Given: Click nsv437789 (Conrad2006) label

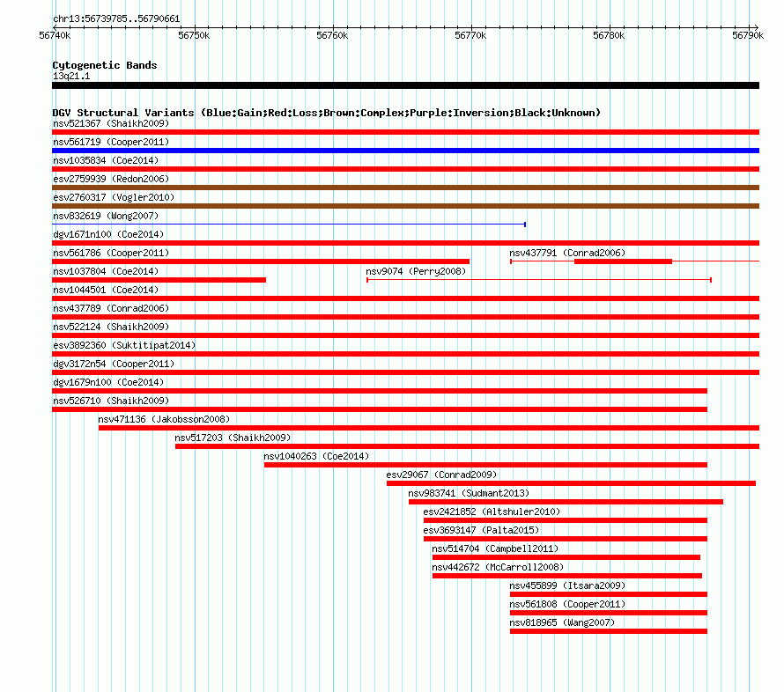Looking at the screenshot, I should 111,308.
